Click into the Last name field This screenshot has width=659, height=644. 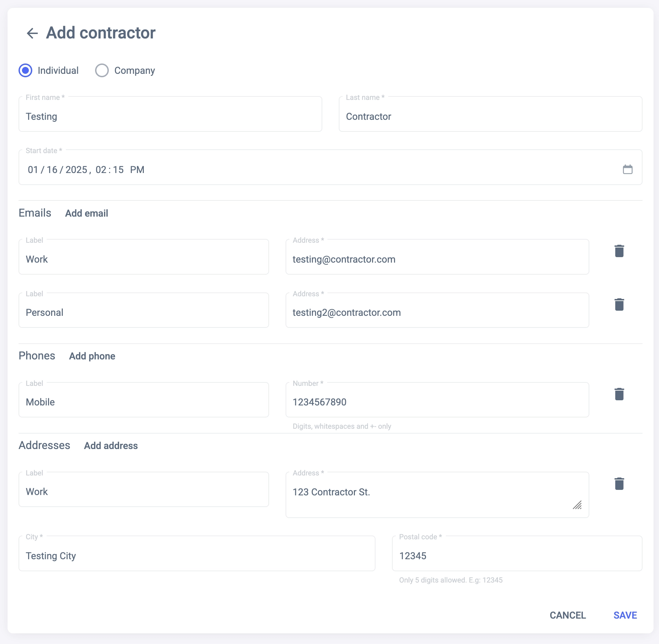pyautogui.click(x=490, y=116)
